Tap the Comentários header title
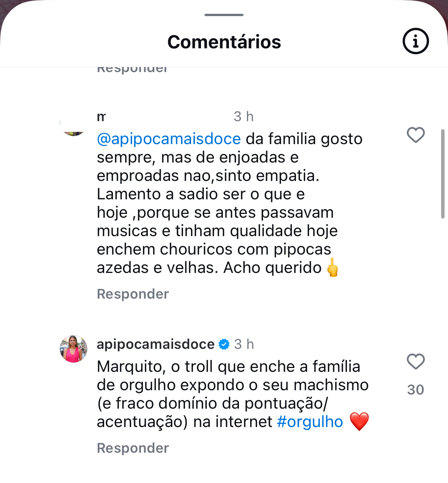Image resolution: width=448 pixels, height=483 pixels. [224, 42]
